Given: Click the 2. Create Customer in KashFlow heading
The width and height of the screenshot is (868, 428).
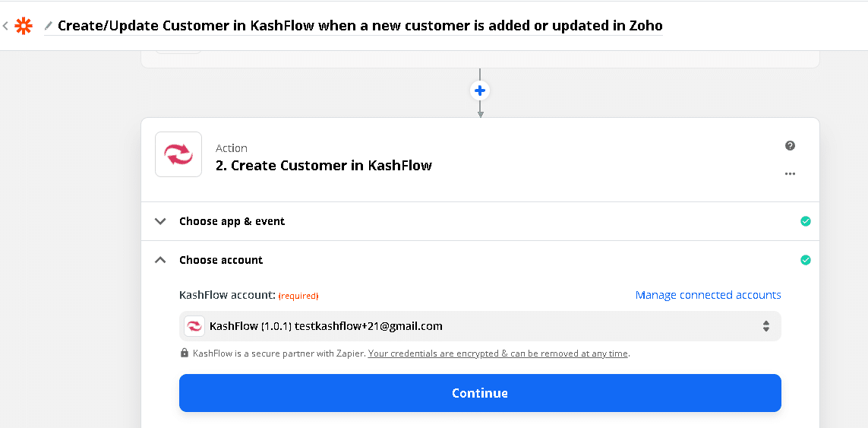Looking at the screenshot, I should click(324, 165).
